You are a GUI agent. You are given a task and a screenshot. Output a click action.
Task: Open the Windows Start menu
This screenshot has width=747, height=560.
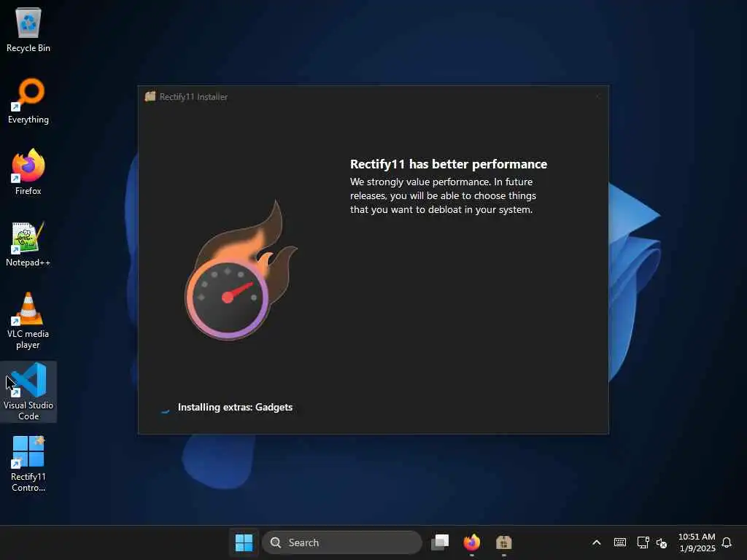[244, 542]
